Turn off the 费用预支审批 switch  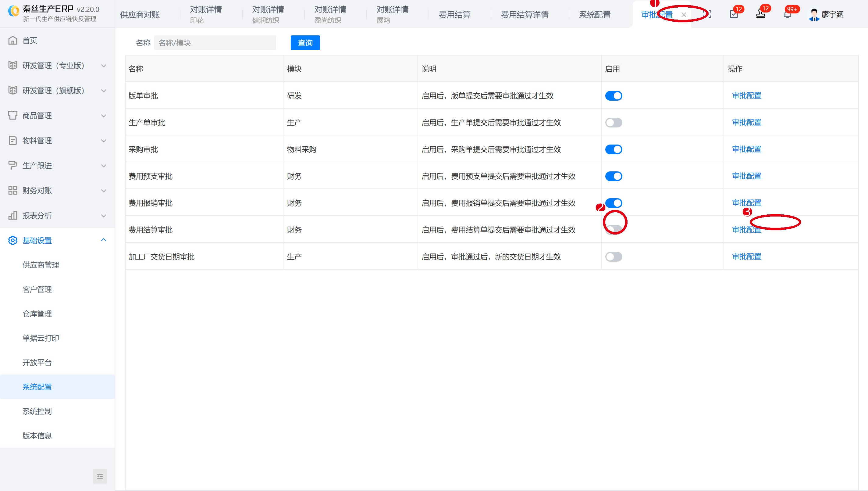tap(614, 176)
